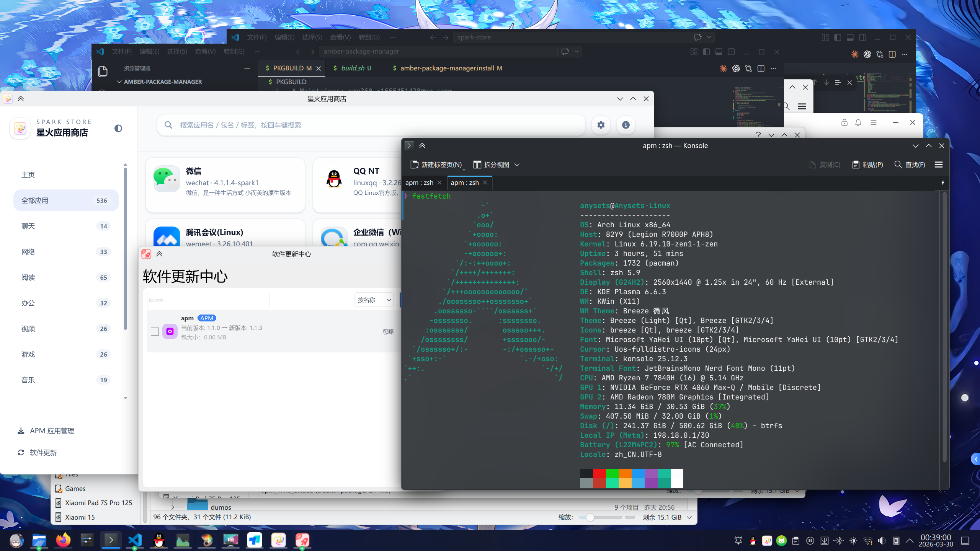Open the Find (查找) search in Konsole
The width and height of the screenshot is (980, 551).
(x=910, y=165)
